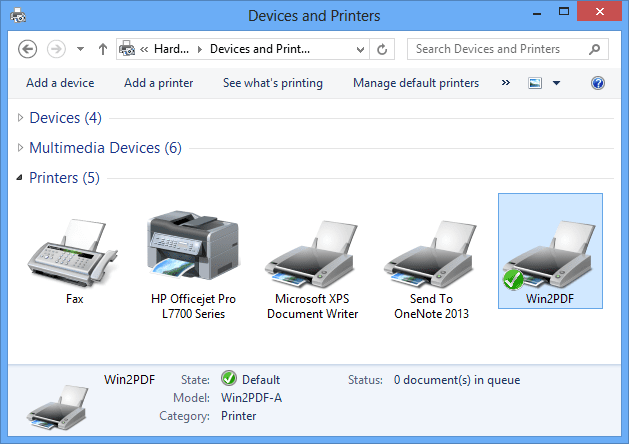Click Manage default printers
Screen dimensions: 629x444
click(x=416, y=83)
